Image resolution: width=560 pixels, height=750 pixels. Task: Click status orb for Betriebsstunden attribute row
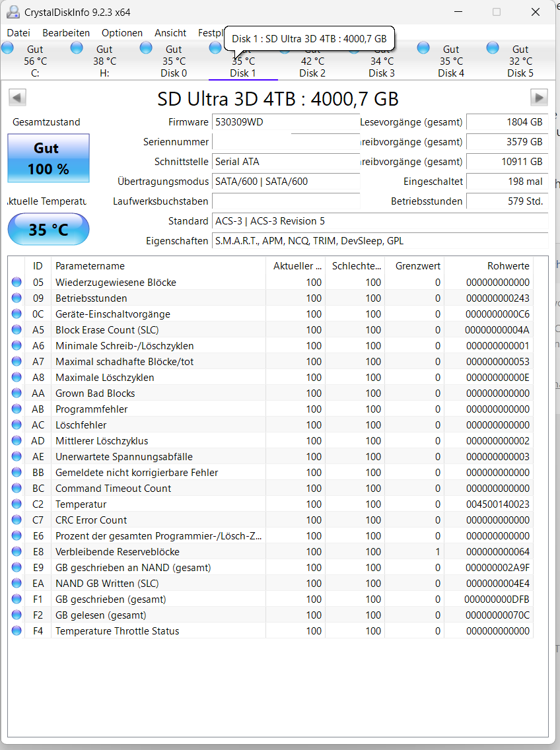tap(17, 298)
